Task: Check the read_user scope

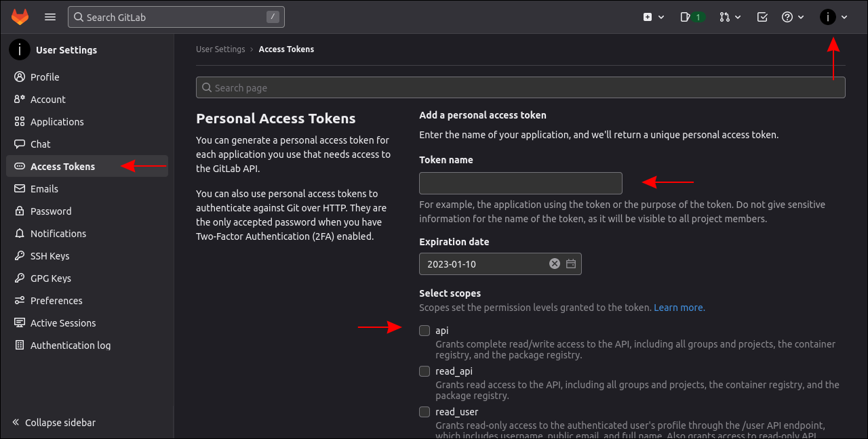Action: [x=424, y=412]
